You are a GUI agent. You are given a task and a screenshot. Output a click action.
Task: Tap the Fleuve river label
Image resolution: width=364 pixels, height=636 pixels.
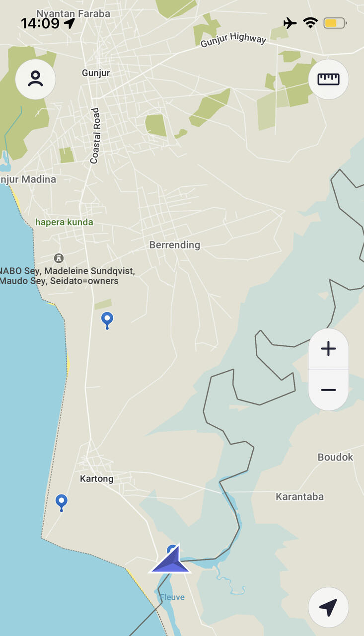click(x=172, y=597)
